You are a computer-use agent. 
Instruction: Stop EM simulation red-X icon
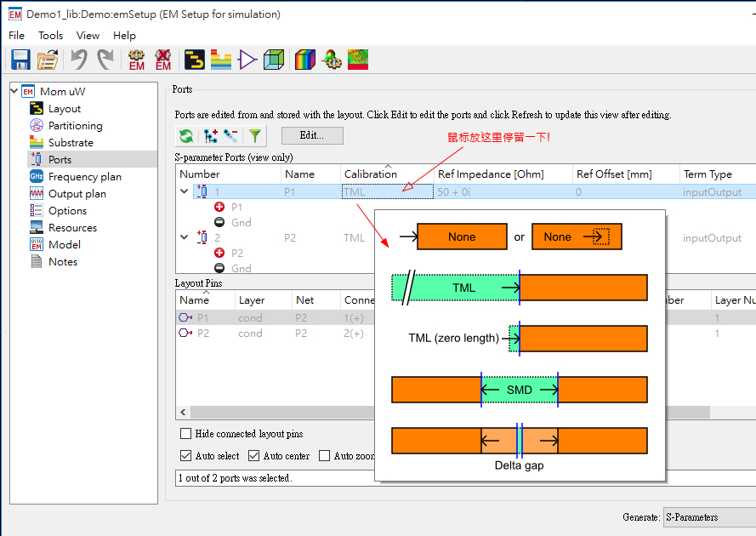point(163,60)
